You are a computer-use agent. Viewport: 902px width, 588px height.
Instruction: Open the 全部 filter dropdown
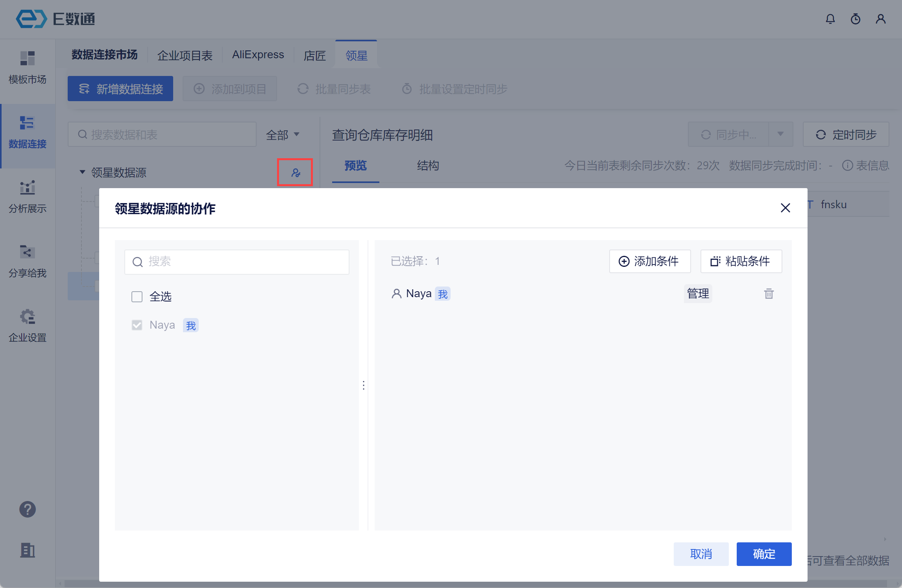coord(283,135)
